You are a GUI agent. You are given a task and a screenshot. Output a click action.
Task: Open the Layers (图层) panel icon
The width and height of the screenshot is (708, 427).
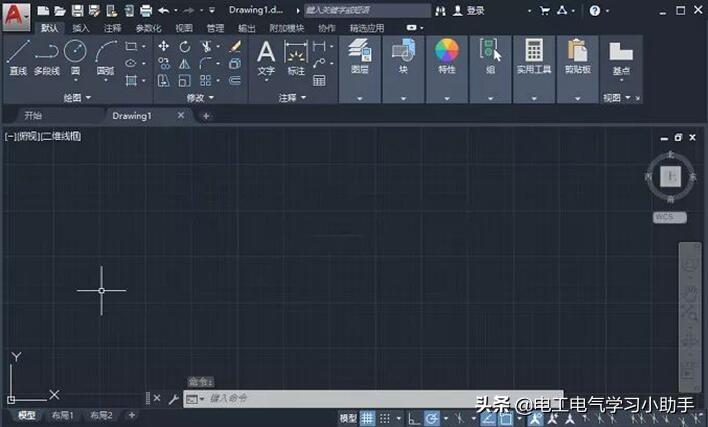[x=359, y=56]
